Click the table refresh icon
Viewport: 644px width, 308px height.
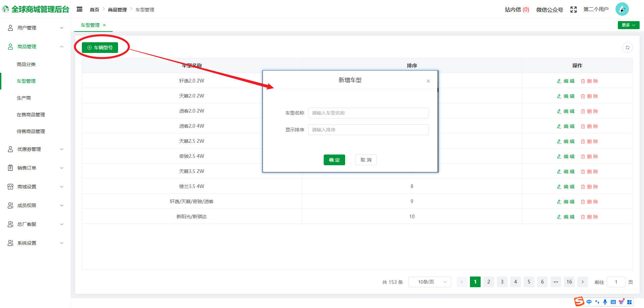(x=628, y=48)
